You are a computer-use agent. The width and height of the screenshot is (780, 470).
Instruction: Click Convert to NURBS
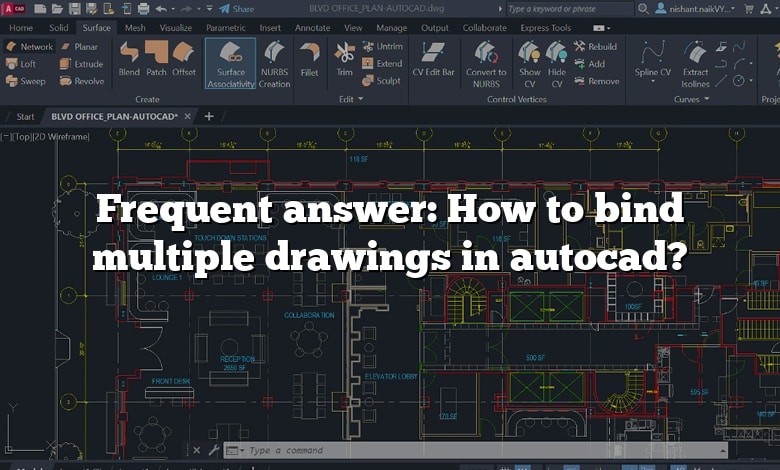(486, 64)
